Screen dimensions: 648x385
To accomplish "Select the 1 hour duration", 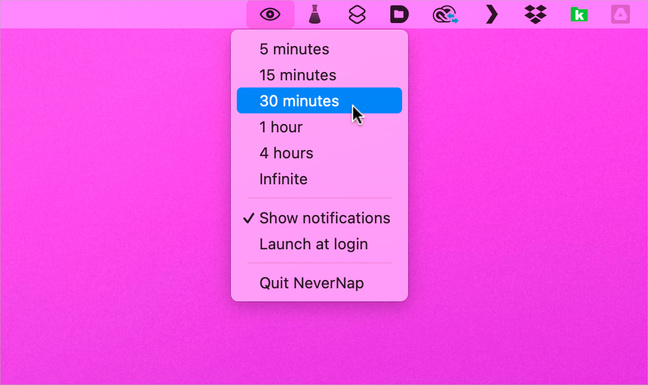I will [x=319, y=127].
